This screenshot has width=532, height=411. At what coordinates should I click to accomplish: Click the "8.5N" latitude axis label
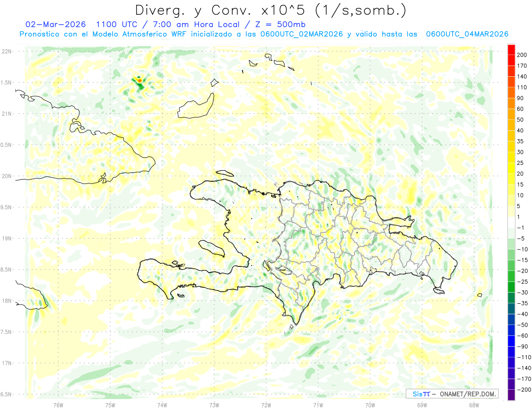tap(6, 270)
